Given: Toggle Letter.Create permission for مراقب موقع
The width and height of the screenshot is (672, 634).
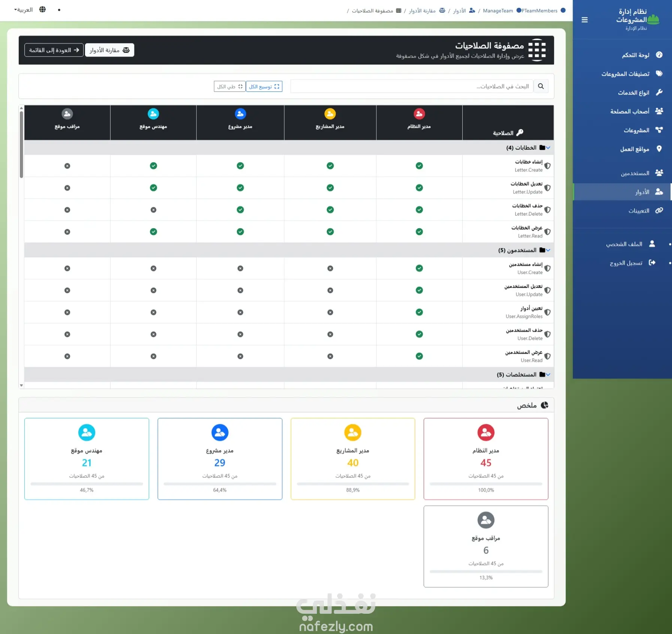Looking at the screenshot, I should [x=67, y=166].
